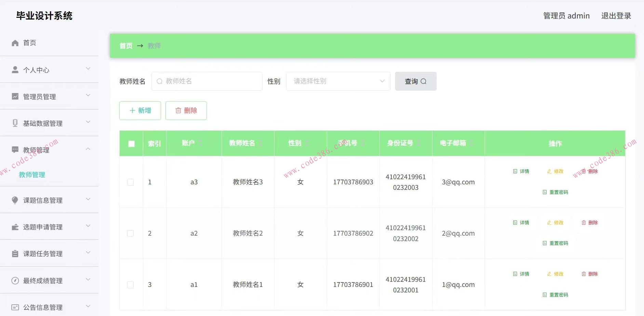644x316 pixels.
Task: Click the chart icon beside 管理员管理
Action: tap(15, 96)
